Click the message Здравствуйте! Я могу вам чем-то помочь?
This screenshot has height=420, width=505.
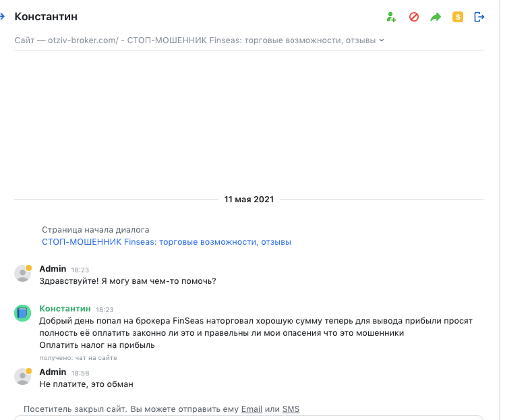(x=127, y=281)
